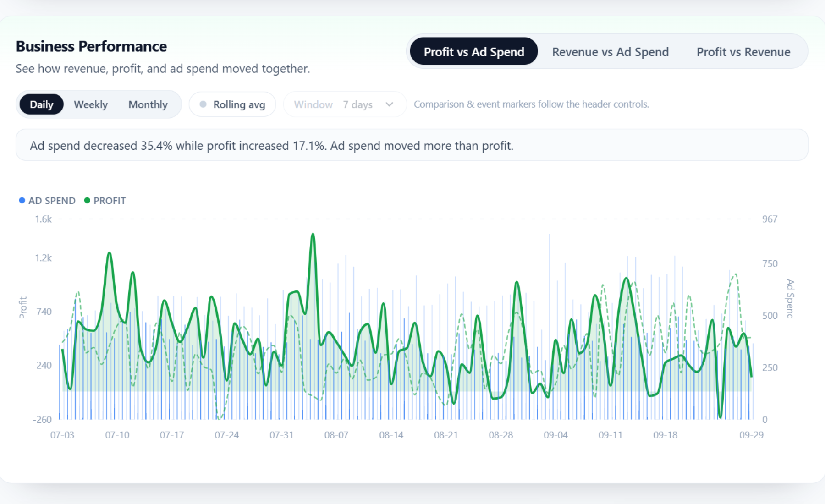Click the Business Performance heading
This screenshot has height=504, width=825.
pos(91,46)
